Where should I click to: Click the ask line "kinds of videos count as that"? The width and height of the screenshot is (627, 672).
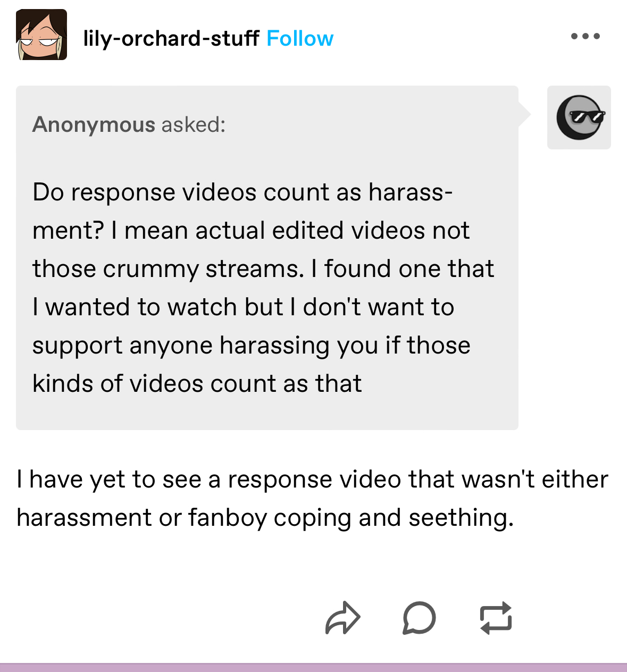197,384
